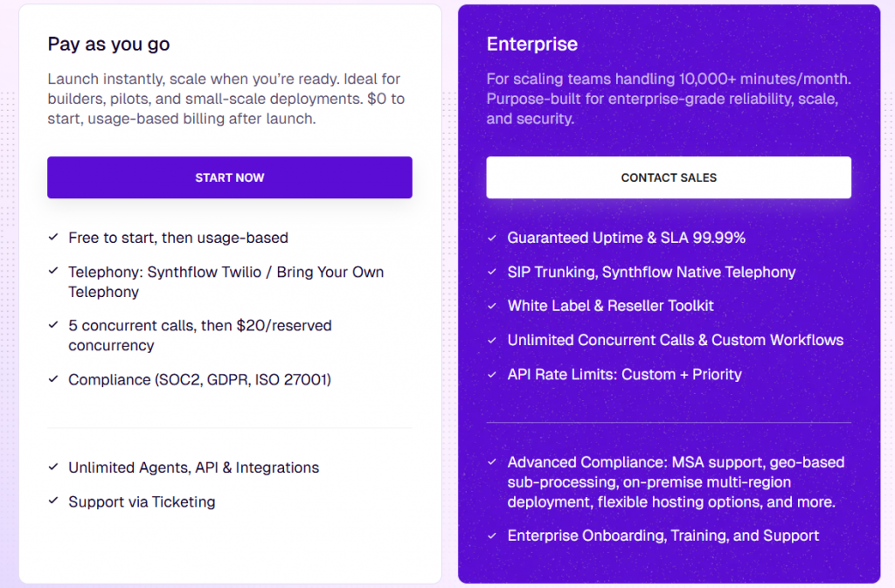Click the checkmark beside "SIP Trunking, Synthflow Native Telephony"
This screenshot has width=895, height=588.
(x=493, y=272)
